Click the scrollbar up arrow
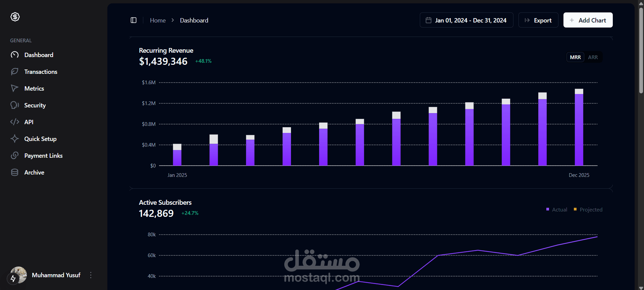Screen dimensions: 644x290 [x=641, y=3]
